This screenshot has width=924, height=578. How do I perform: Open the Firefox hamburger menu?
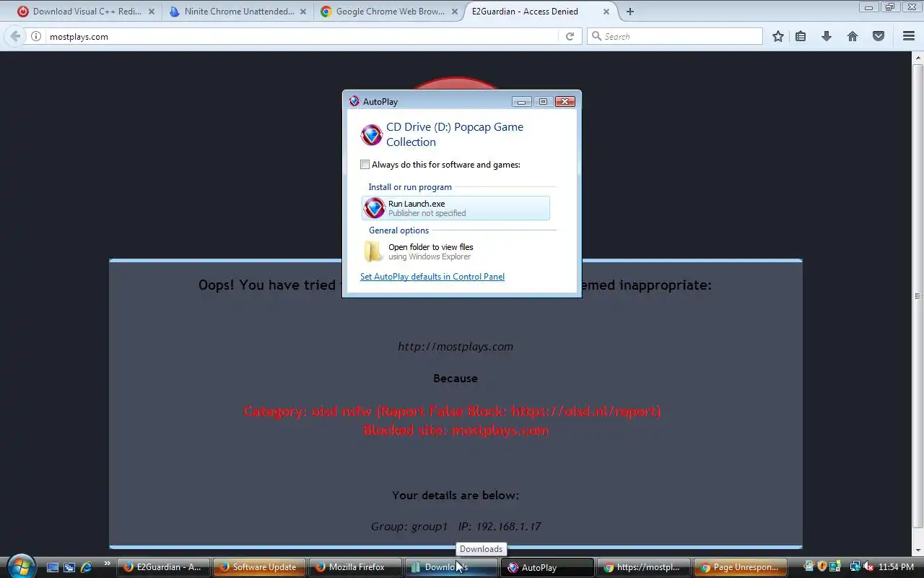click(909, 36)
